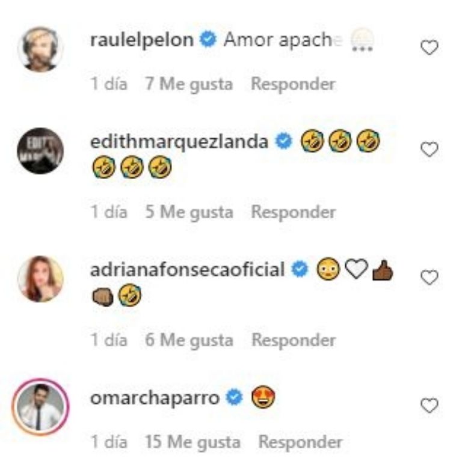This screenshot has width=462, height=476.
Task: Reply to omarchaparro's comment via Responder
Action: [x=300, y=442]
